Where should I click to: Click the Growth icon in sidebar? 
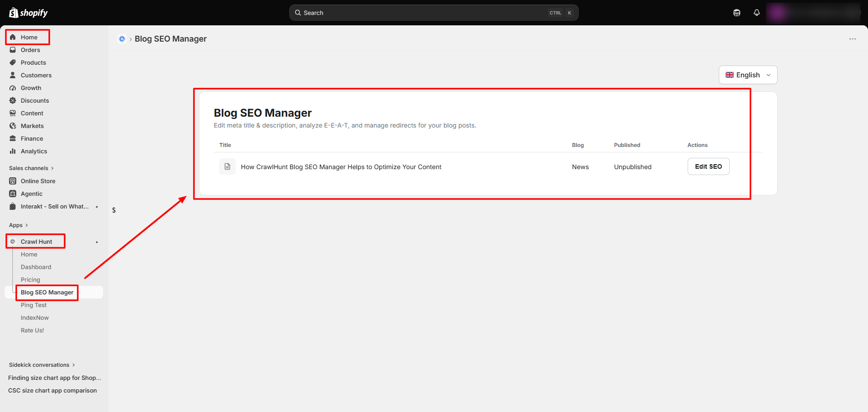13,88
